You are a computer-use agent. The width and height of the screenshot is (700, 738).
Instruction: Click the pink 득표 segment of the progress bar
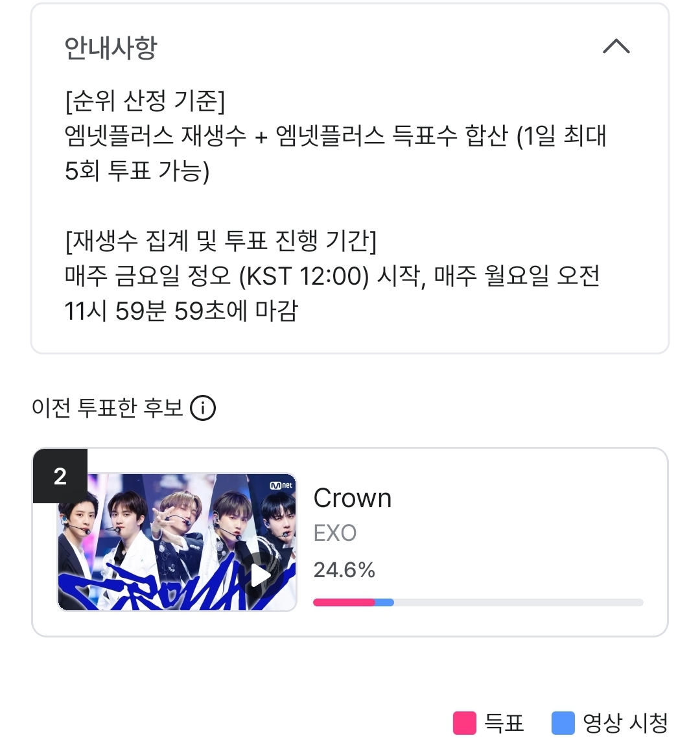pyautogui.click(x=344, y=602)
